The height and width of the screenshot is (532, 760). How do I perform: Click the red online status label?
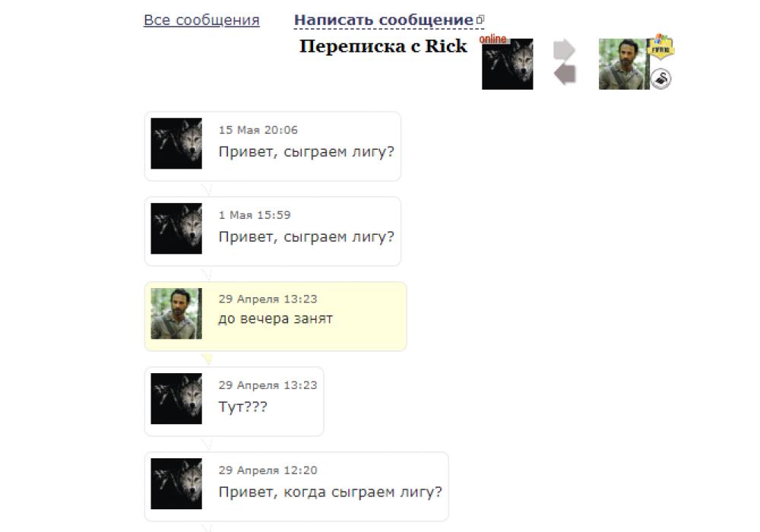[x=493, y=40]
